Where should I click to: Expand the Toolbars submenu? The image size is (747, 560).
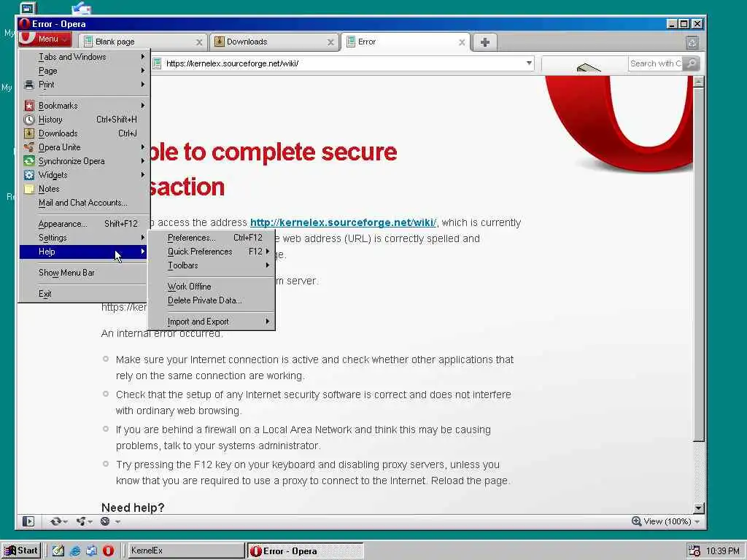pos(212,265)
